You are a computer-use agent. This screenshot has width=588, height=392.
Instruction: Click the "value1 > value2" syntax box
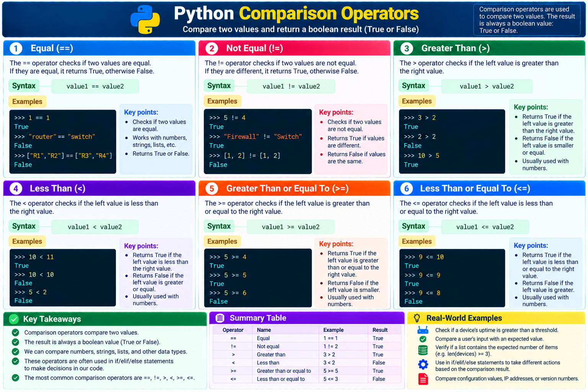[x=487, y=87]
